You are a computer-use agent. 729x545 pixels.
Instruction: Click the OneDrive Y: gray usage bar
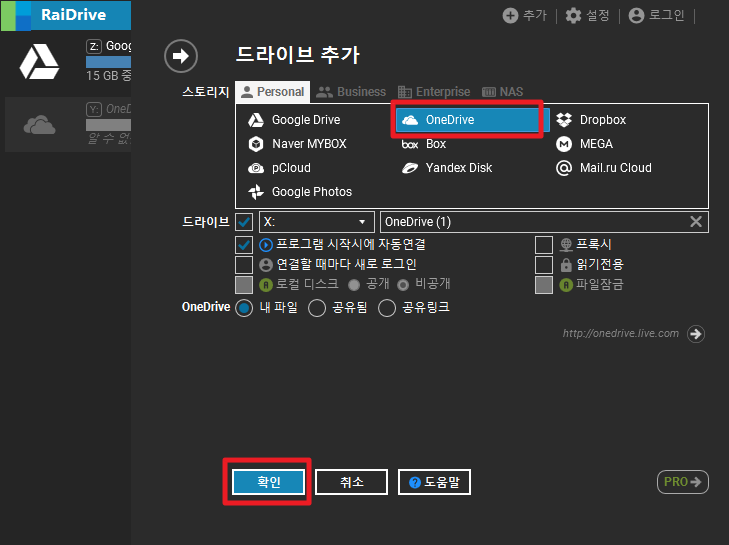pos(108,125)
